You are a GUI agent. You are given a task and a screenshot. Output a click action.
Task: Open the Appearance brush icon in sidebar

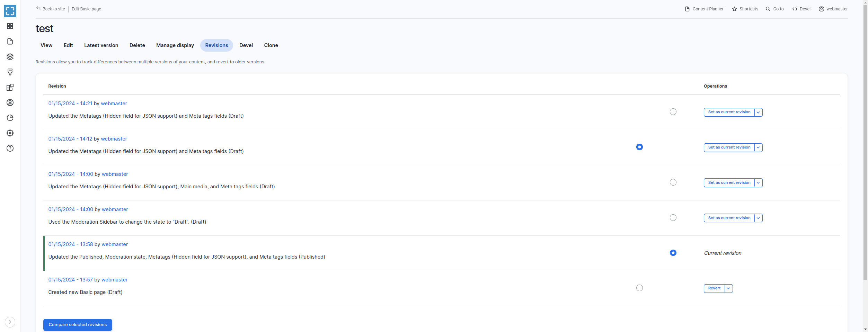pyautogui.click(x=10, y=72)
